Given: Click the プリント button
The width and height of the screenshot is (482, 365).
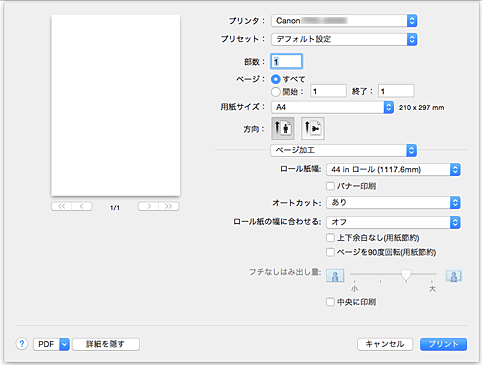Looking at the screenshot, I should pos(443,344).
